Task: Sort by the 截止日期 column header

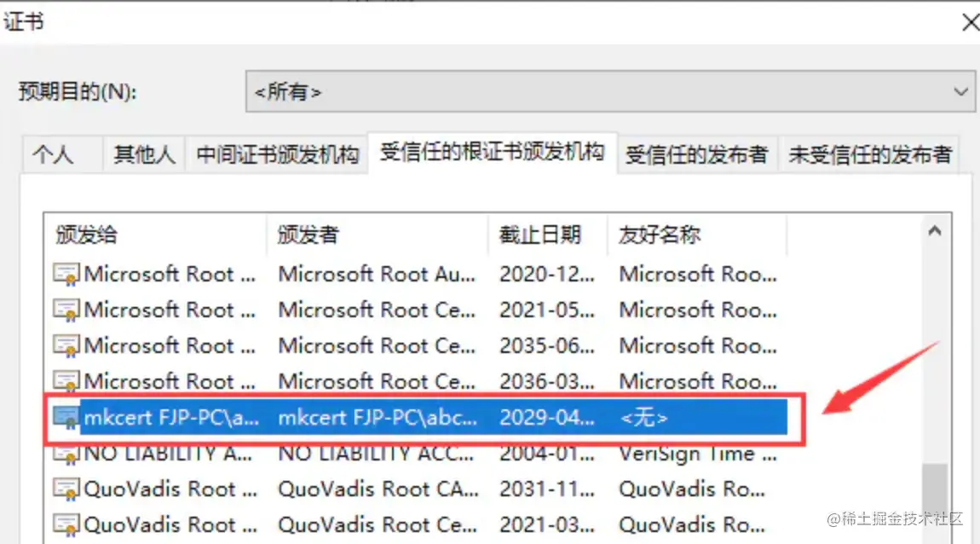Action: pos(547,235)
